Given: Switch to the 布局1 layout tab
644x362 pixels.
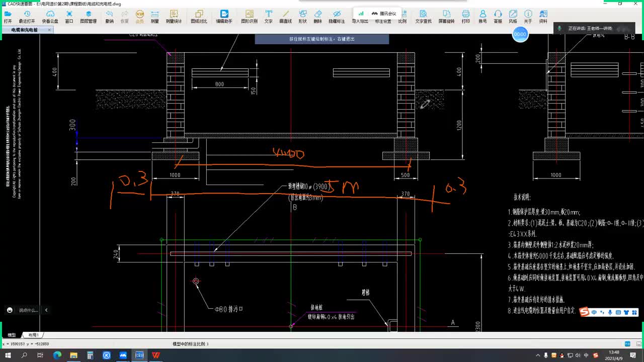Looking at the screenshot, I should 34,335.
